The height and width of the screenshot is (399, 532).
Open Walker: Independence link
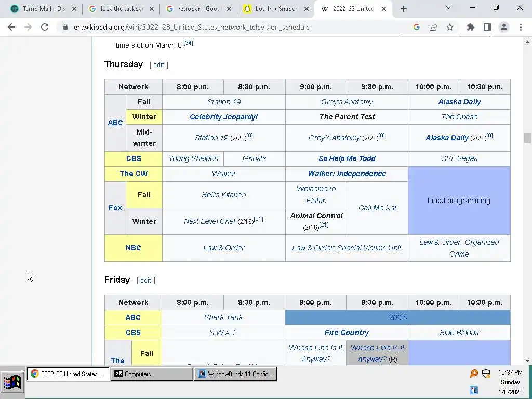[347, 174]
